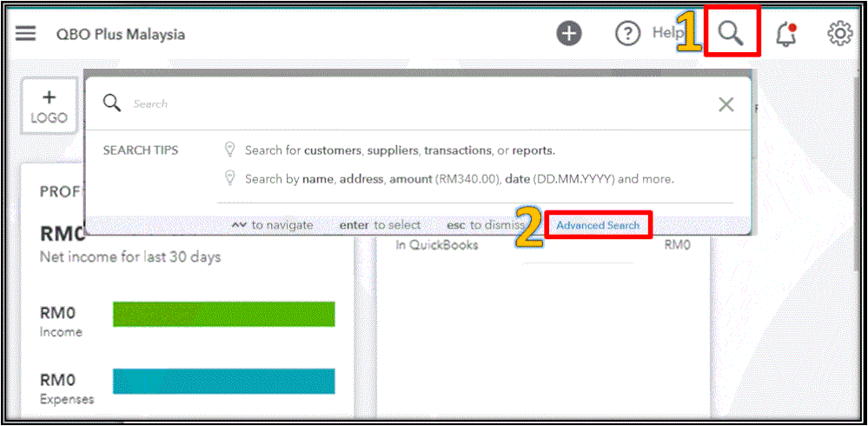Open the notifications bell
868x426 pixels.
pos(785,35)
